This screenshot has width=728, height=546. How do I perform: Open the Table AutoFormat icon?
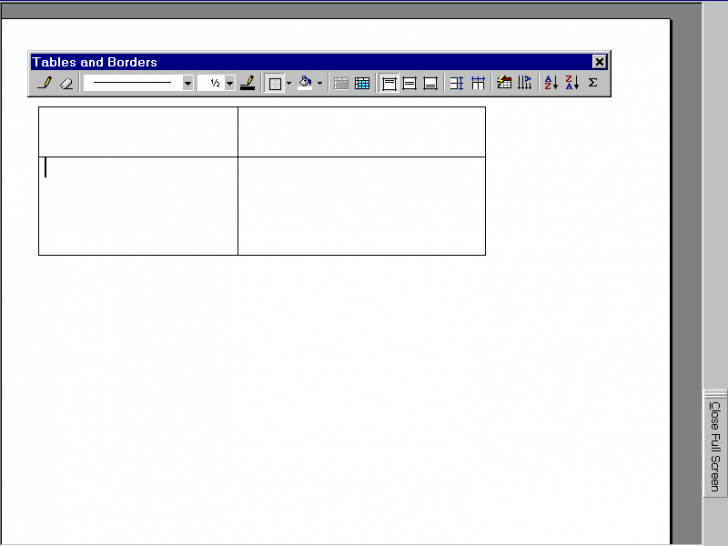504,83
